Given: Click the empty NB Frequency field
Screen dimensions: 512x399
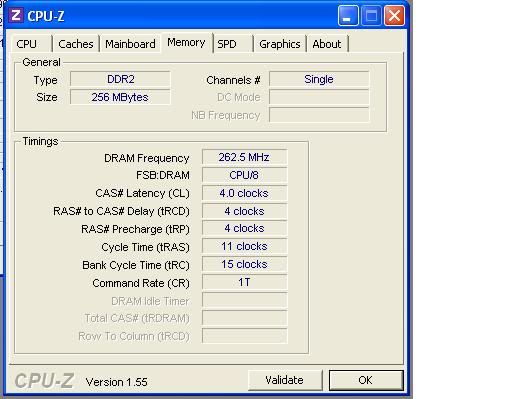Looking at the screenshot, I should pos(319,115).
